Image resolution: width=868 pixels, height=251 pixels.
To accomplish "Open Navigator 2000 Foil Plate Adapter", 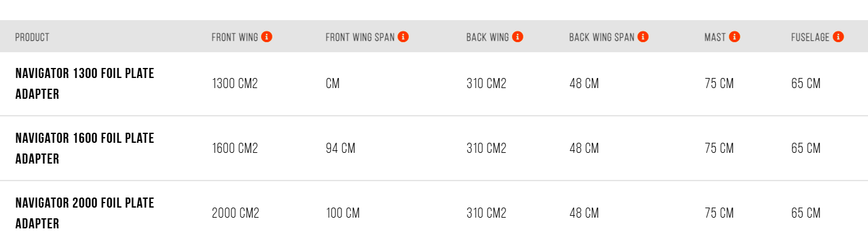I will click(85, 213).
